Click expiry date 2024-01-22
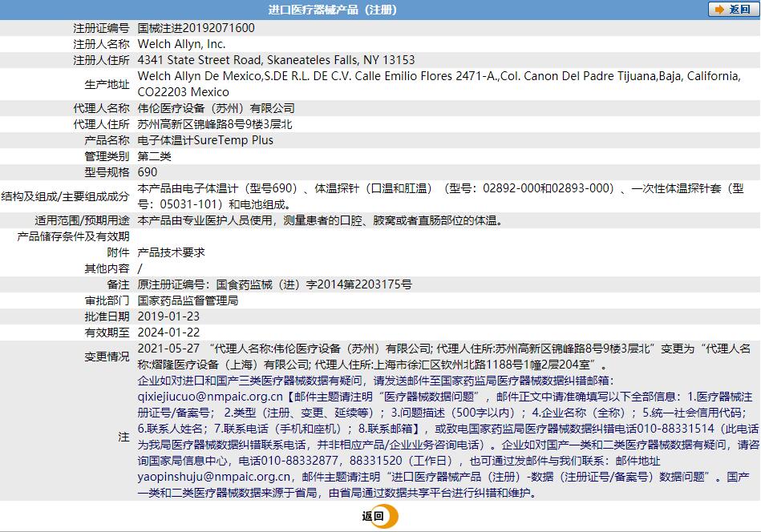The height and width of the screenshot is (532, 761). (x=168, y=332)
